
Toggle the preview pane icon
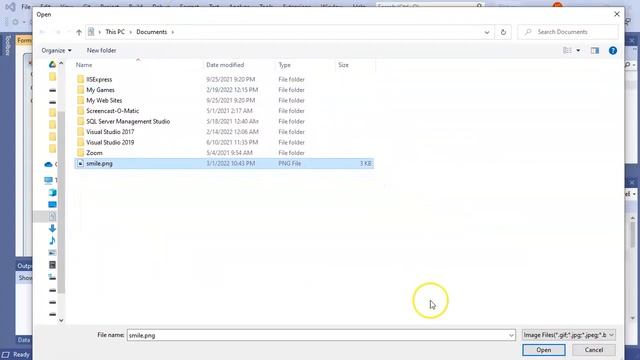[595, 51]
